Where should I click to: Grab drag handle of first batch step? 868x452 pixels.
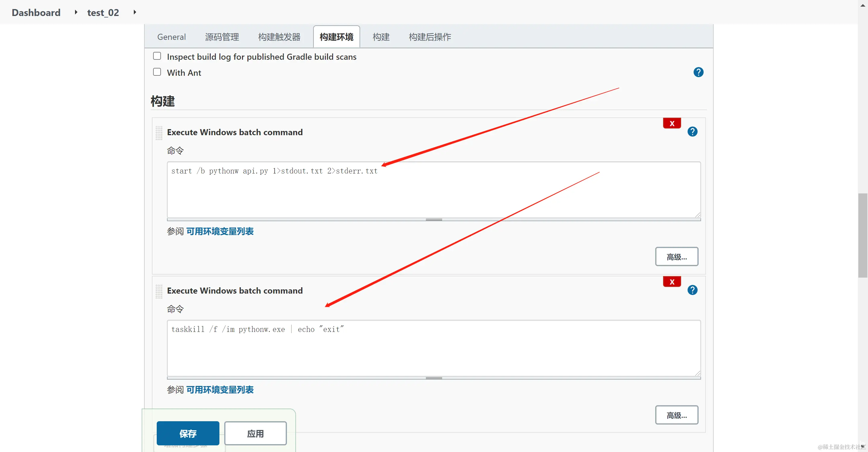click(159, 132)
